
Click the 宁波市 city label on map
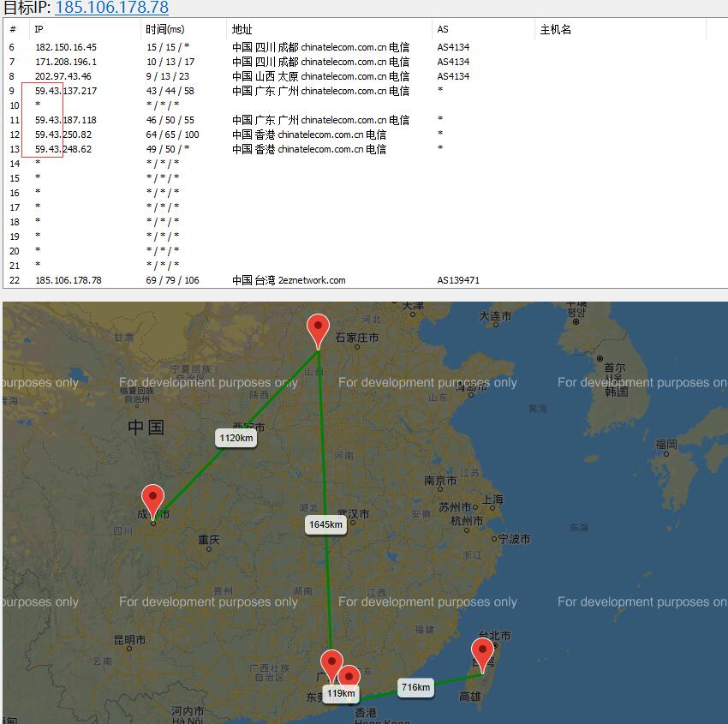[515, 539]
